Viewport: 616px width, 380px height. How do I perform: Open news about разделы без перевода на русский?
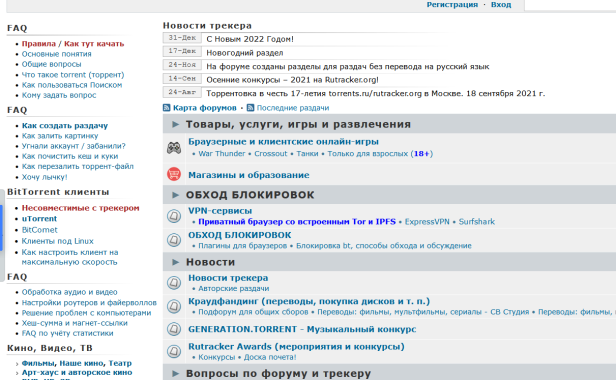(x=348, y=66)
